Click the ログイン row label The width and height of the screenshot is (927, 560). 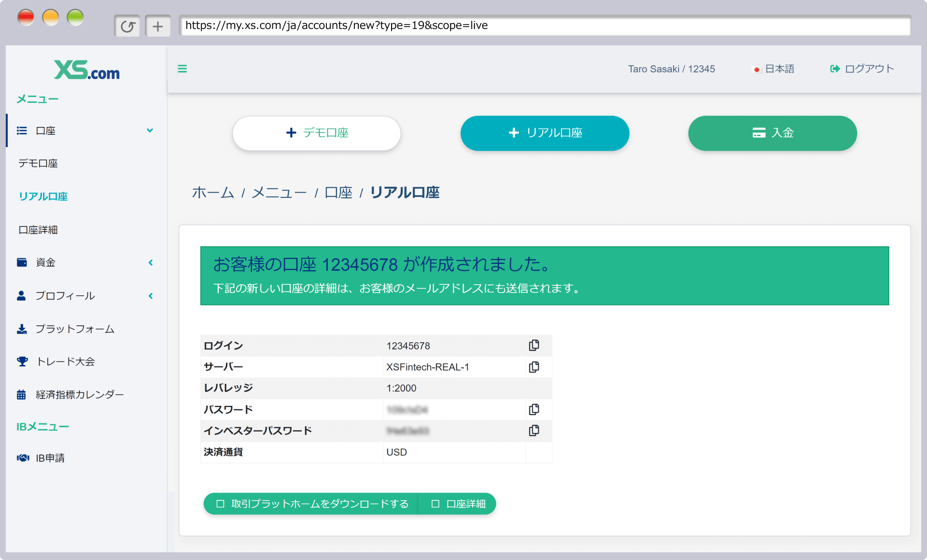(223, 346)
